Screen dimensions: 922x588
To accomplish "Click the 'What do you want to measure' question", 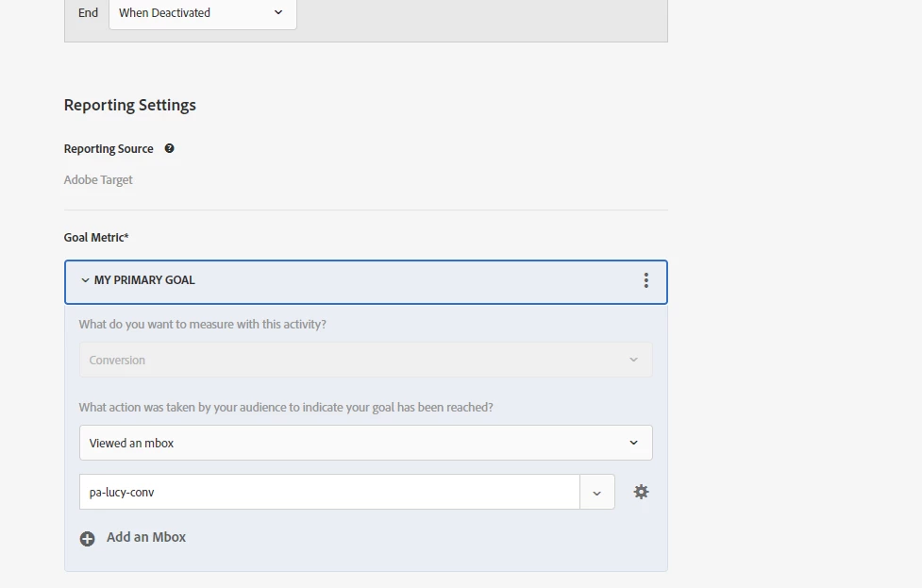I will 203,324.
